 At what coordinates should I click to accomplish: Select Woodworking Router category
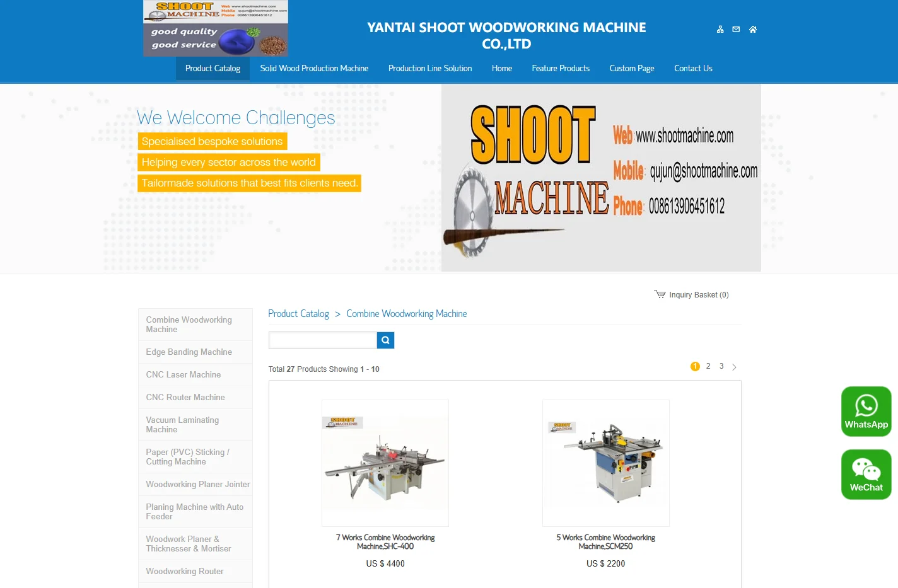click(195, 572)
